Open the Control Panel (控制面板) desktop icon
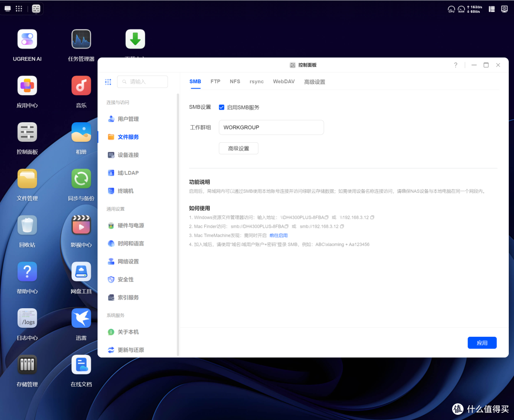Image resolution: width=514 pixels, height=420 pixels. coord(27,132)
